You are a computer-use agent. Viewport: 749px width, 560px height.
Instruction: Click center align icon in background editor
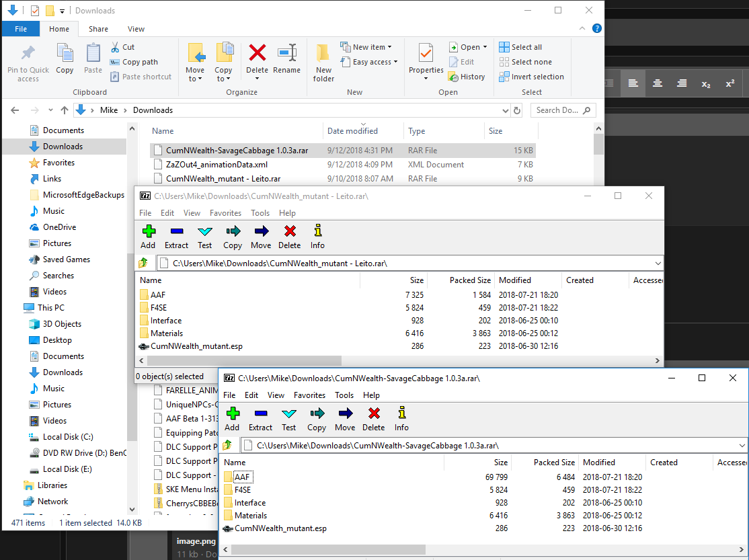(658, 83)
